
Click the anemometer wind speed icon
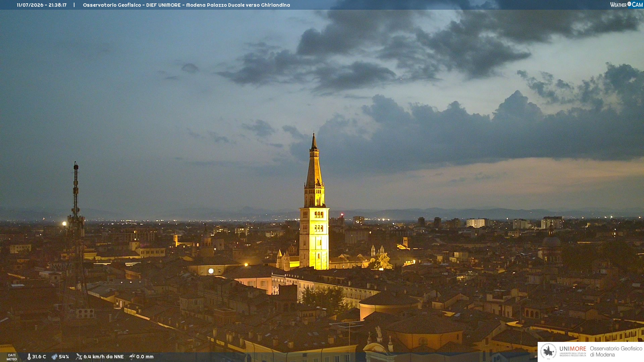click(x=79, y=357)
